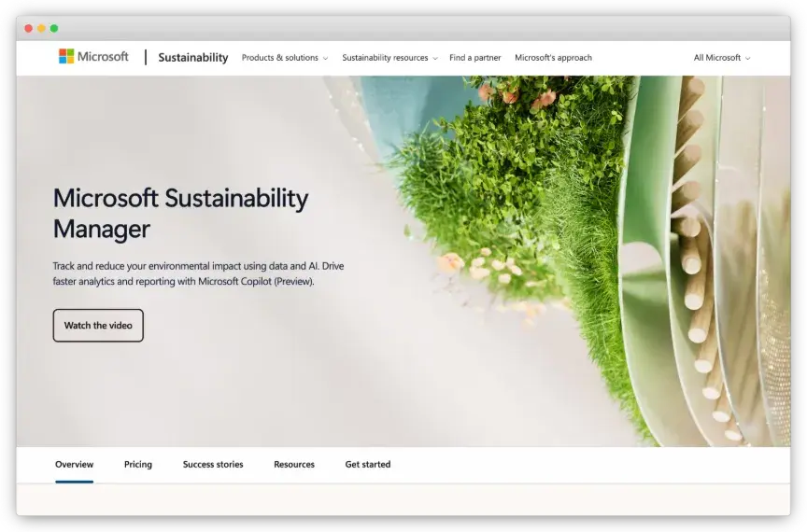Select the Get started tab
This screenshot has height=532, width=807.
point(367,465)
